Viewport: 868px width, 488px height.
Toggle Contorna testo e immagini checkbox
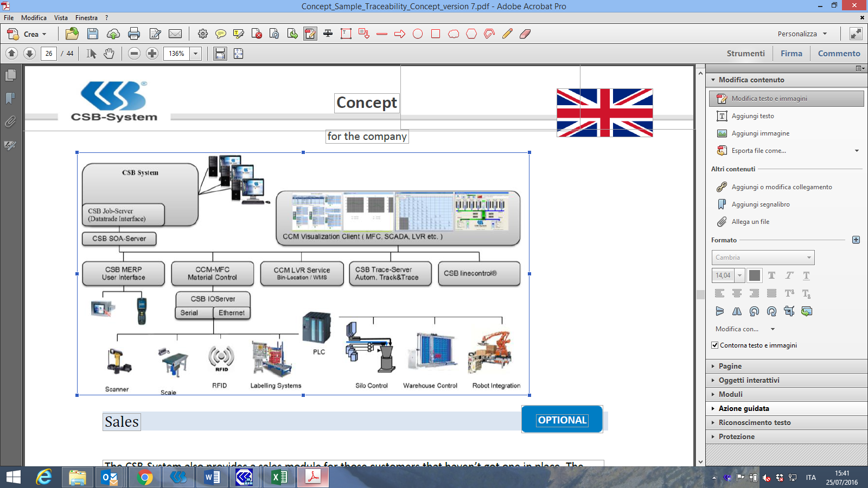715,345
